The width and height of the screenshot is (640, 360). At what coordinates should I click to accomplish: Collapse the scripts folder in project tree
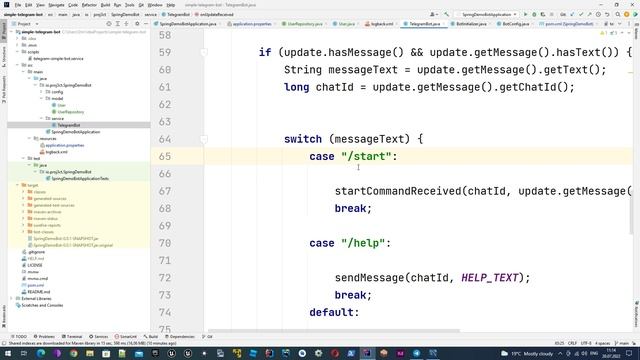(18, 52)
